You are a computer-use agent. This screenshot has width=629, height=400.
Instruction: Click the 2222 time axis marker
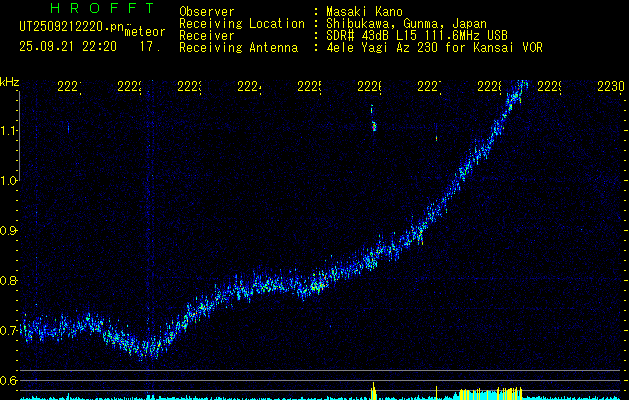pyautogui.click(x=130, y=87)
